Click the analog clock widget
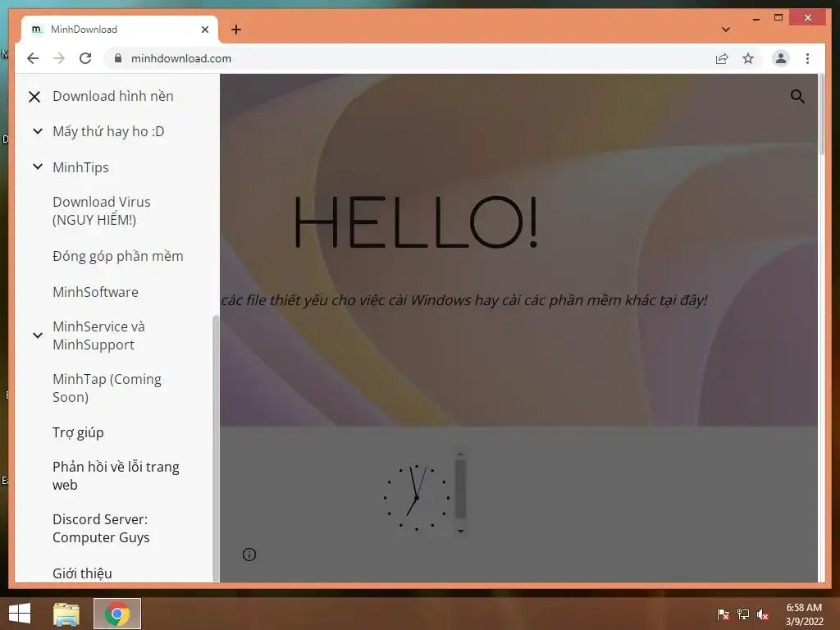840x630 pixels. coord(416,498)
